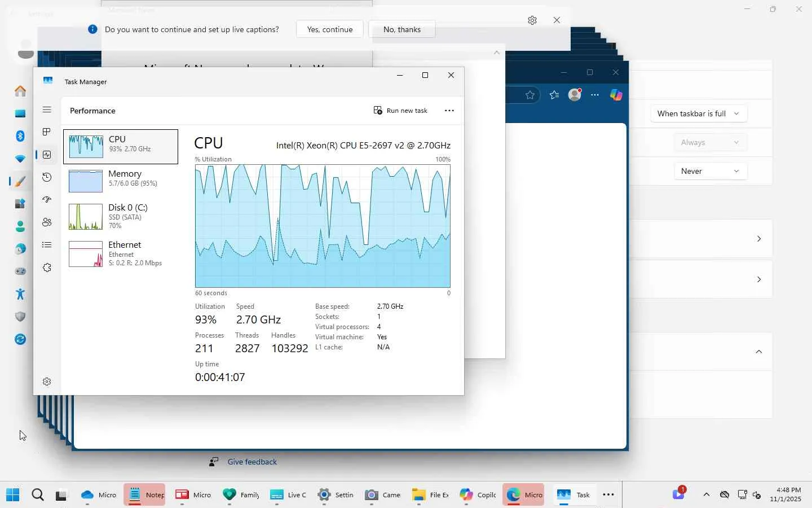The height and width of the screenshot is (508, 812).
Task: Open the Windows Start menu
Action: point(13,495)
